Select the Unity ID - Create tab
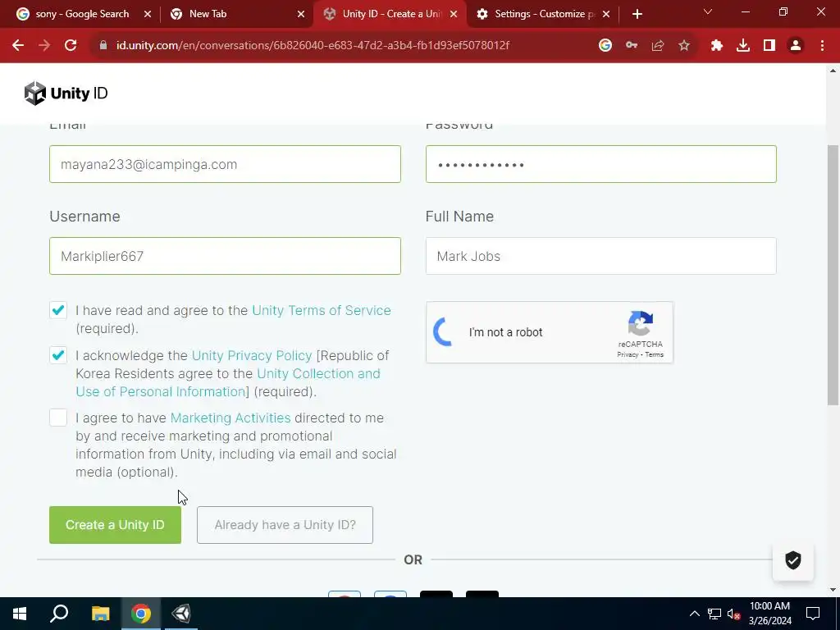Image resolution: width=840 pixels, height=630 pixels. tap(391, 14)
